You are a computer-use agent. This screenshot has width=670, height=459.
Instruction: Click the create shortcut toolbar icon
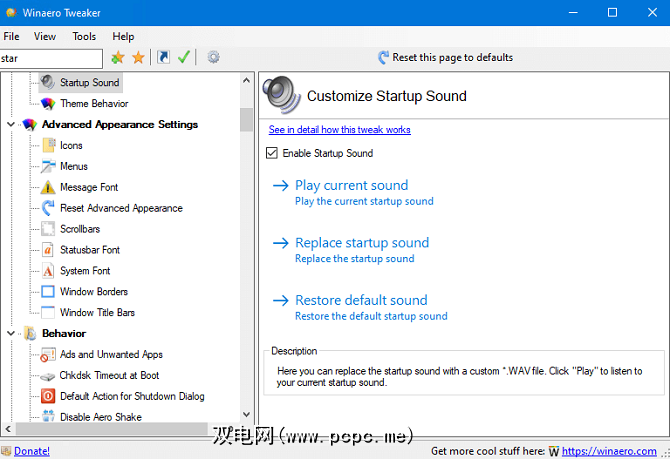click(x=164, y=58)
